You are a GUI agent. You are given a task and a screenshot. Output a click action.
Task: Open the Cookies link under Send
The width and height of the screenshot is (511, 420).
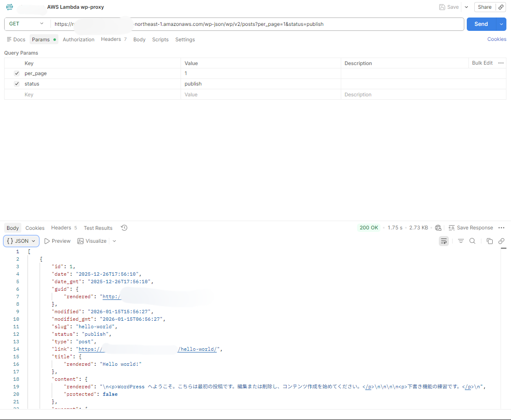[496, 39]
